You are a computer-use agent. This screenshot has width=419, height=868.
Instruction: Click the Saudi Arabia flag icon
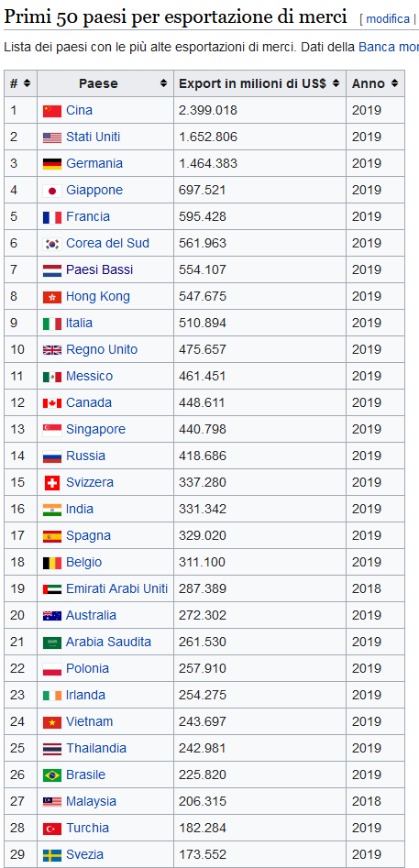52,643
